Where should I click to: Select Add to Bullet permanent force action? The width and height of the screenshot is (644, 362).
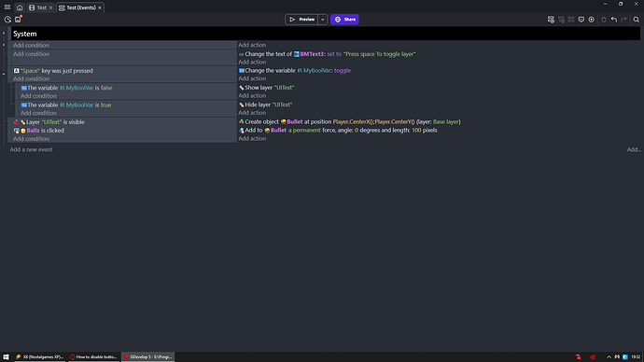coord(338,130)
